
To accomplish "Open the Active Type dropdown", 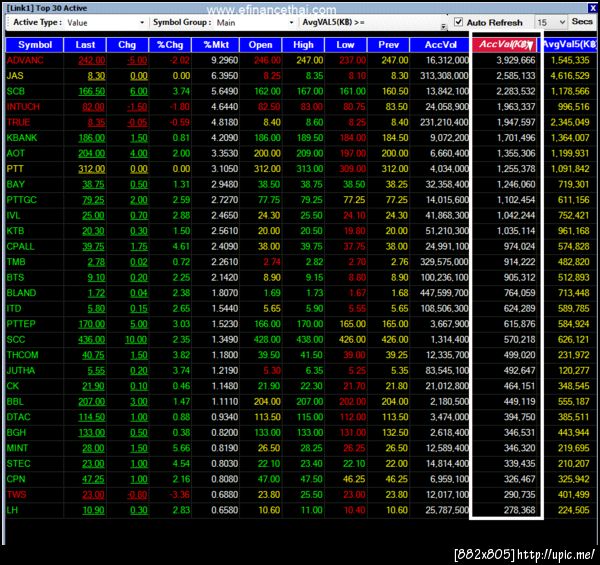I will click(x=142, y=23).
